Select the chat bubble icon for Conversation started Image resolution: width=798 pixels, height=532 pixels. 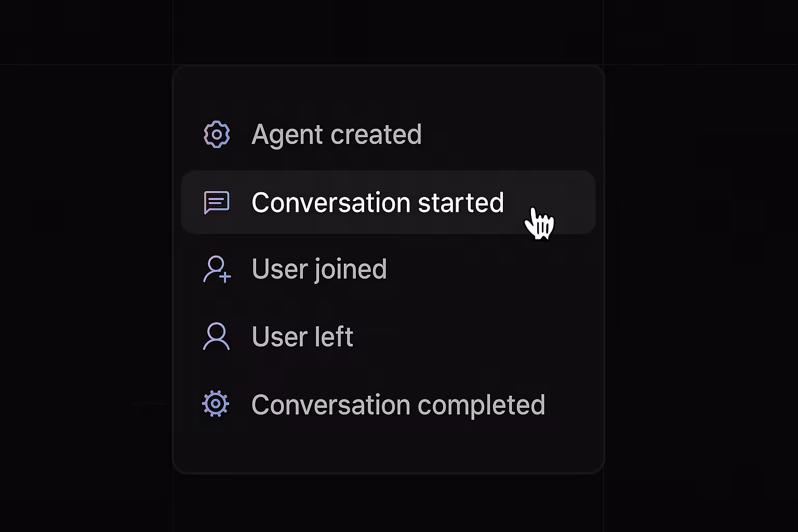[217, 202]
